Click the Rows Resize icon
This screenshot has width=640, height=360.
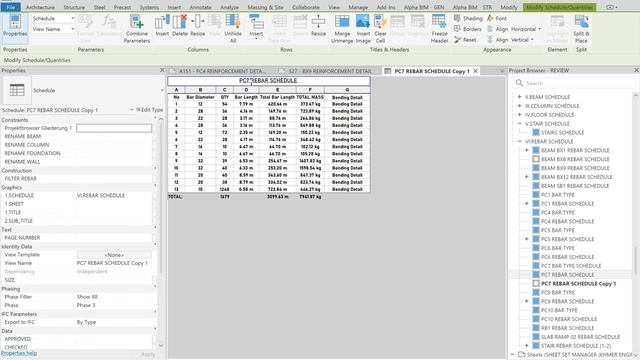tap(318, 21)
